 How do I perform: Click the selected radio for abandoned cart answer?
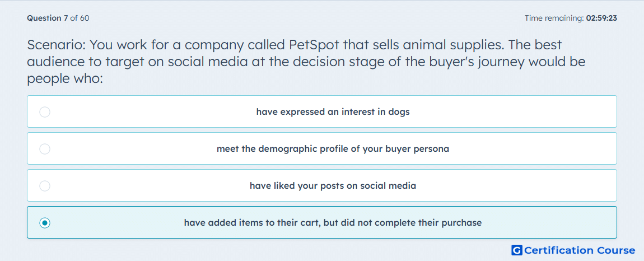[45, 223]
